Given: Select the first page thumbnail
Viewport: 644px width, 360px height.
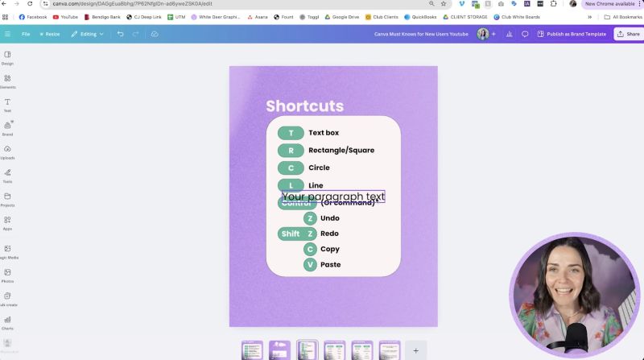Looking at the screenshot, I should (252, 350).
